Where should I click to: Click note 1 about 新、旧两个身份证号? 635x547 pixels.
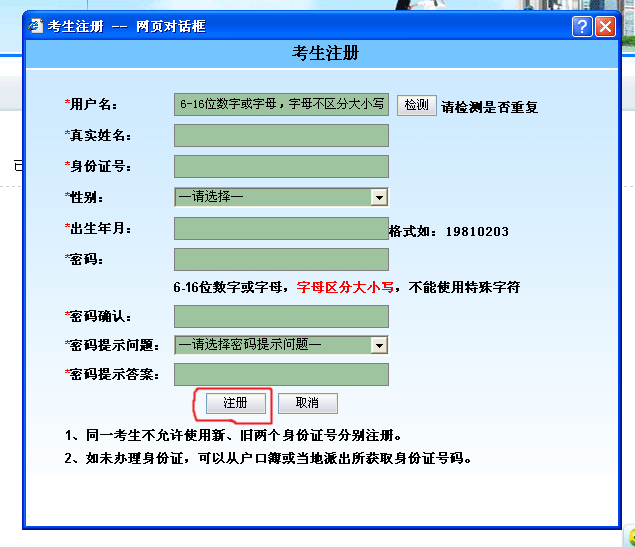coord(233,436)
